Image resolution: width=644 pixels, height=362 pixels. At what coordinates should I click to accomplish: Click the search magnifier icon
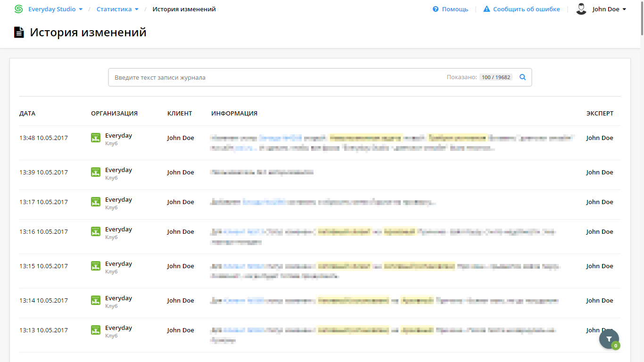pyautogui.click(x=522, y=77)
